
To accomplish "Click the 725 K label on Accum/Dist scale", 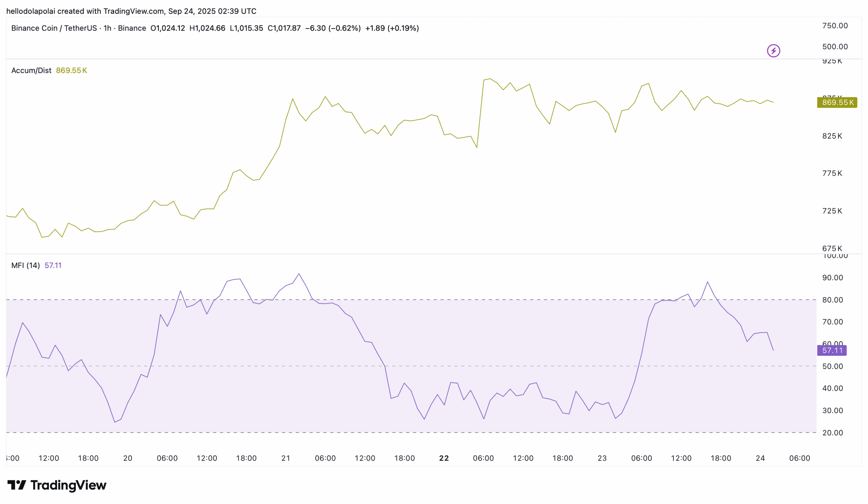I will [x=832, y=211].
